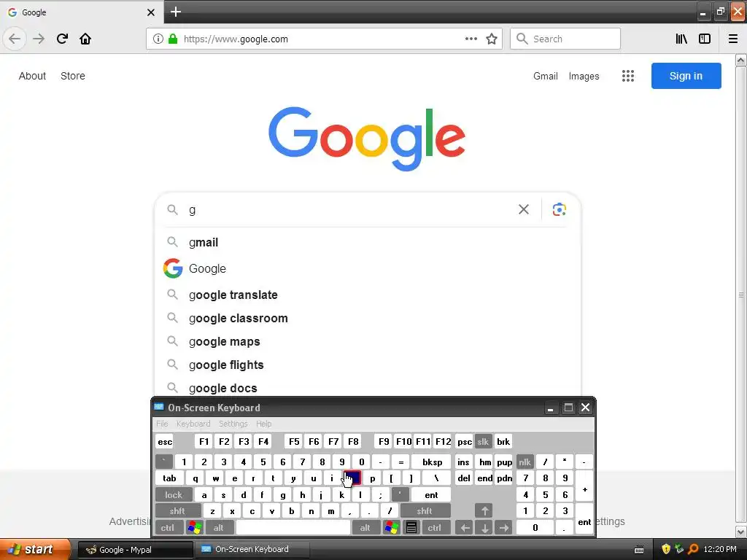Reload the Google page
The width and height of the screenshot is (747, 560).
[x=62, y=39]
